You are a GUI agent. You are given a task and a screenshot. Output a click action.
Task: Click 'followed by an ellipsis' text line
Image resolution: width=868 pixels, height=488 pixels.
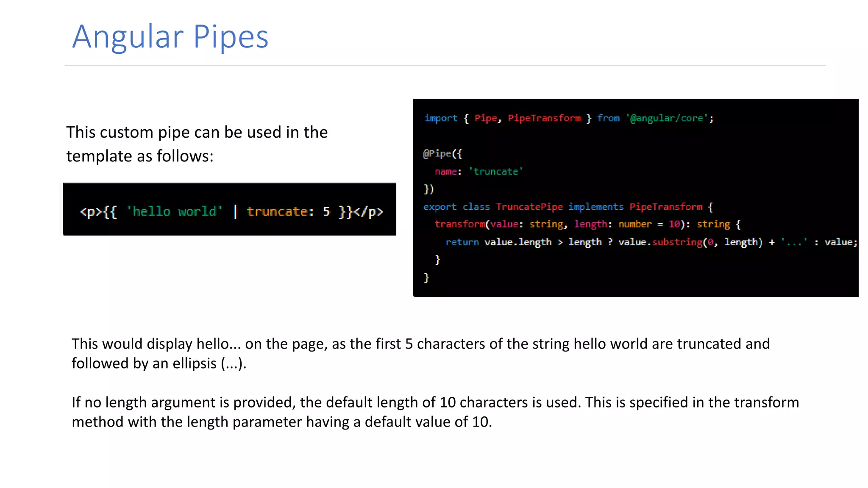click(159, 363)
